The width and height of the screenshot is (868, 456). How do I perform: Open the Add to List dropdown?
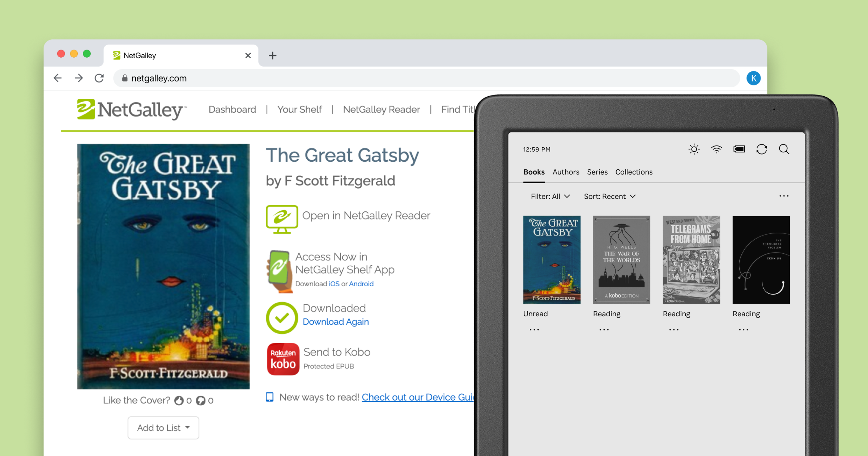163,428
